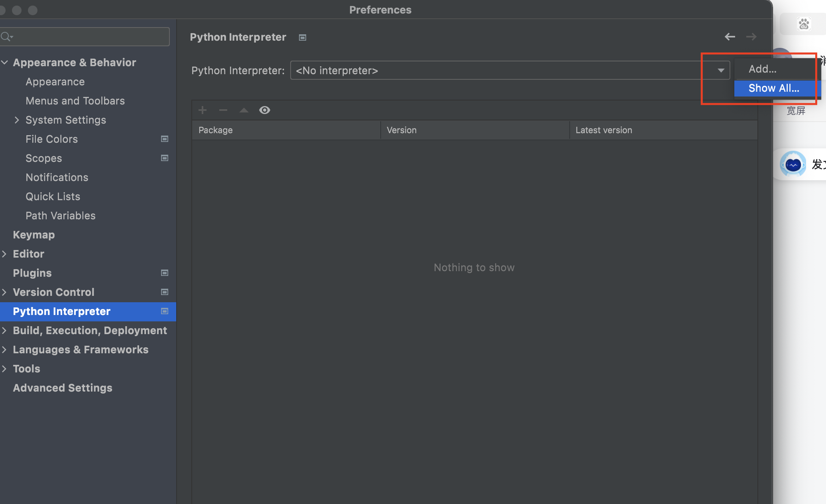This screenshot has width=826, height=504.
Task: Toggle the eye icon to show early releases
Action: tap(265, 110)
